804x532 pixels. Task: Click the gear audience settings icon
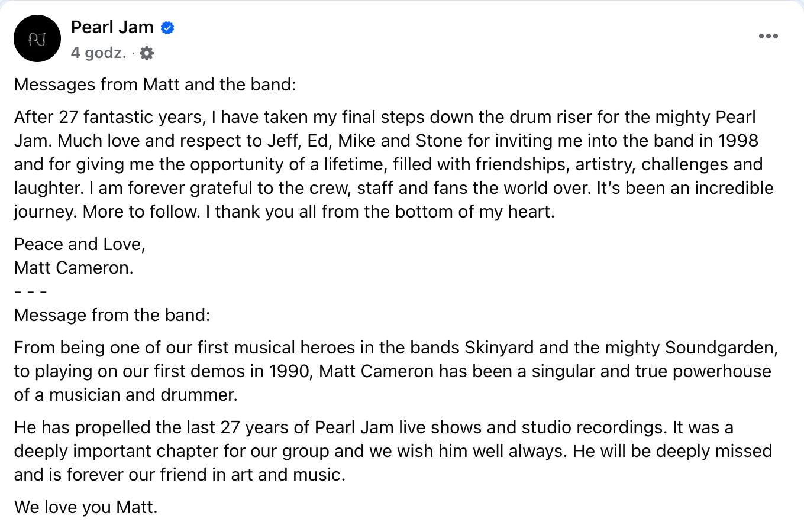(147, 53)
